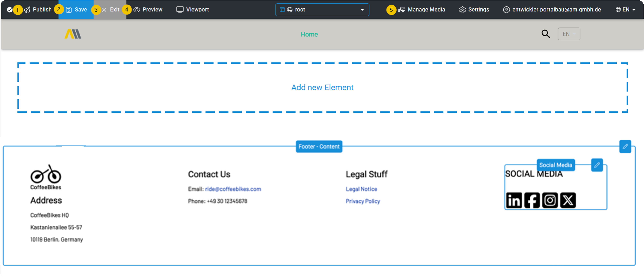This screenshot has width=644, height=278.
Task: Open the Viewport menu
Action: [192, 9]
